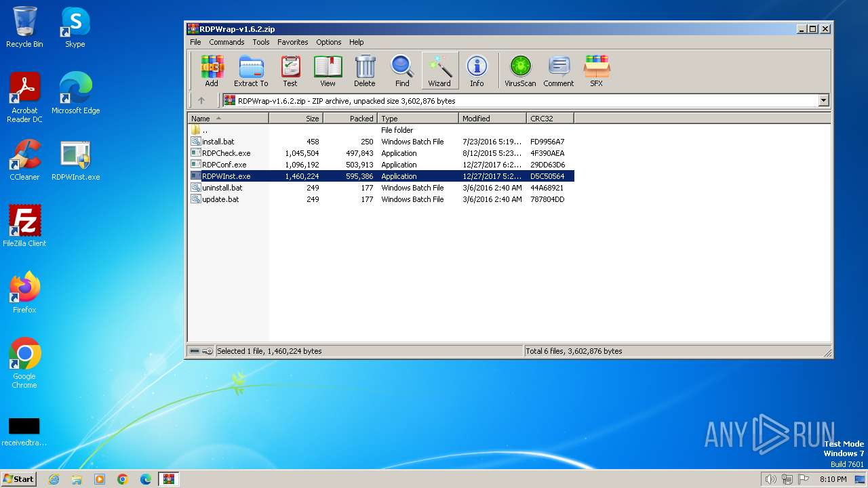Image resolution: width=868 pixels, height=488 pixels.
Task: Create SFX archive via toolbar
Action: 596,71
